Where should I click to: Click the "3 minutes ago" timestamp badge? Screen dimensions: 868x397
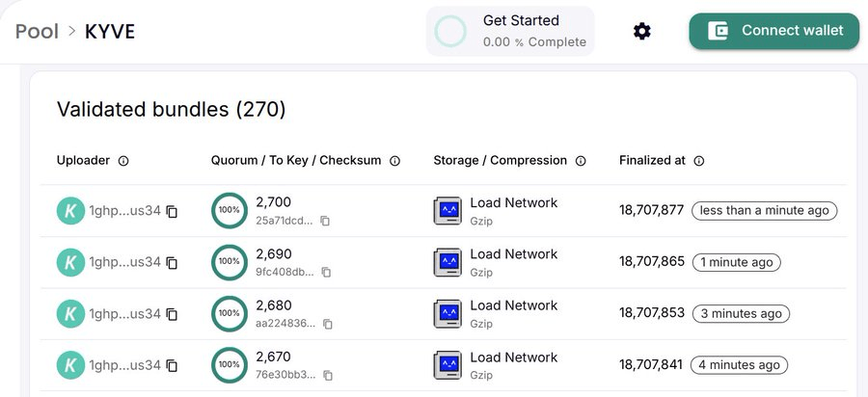[x=741, y=313]
